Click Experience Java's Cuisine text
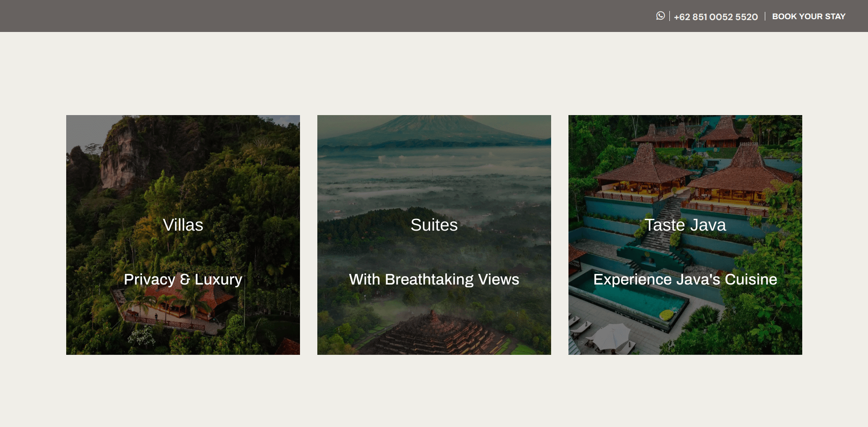 [x=685, y=279]
